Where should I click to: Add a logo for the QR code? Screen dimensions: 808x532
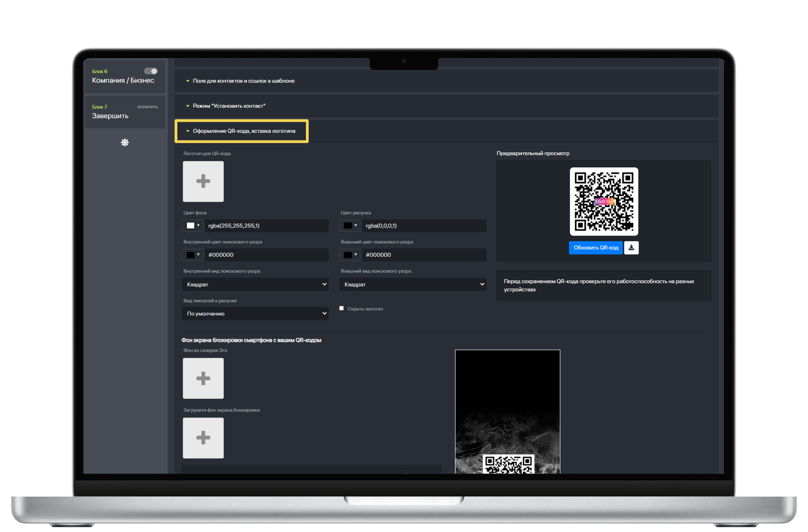(x=203, y=181)
